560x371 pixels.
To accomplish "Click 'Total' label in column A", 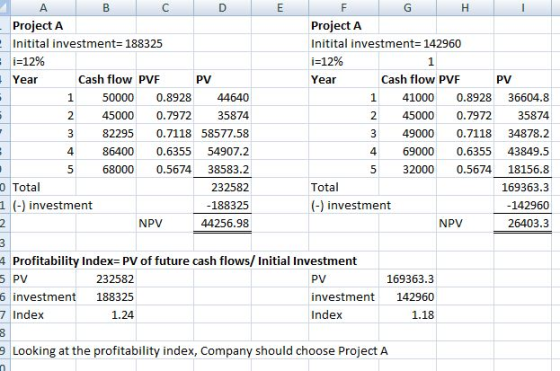I will pyautogui.click(x=26, y=187).
